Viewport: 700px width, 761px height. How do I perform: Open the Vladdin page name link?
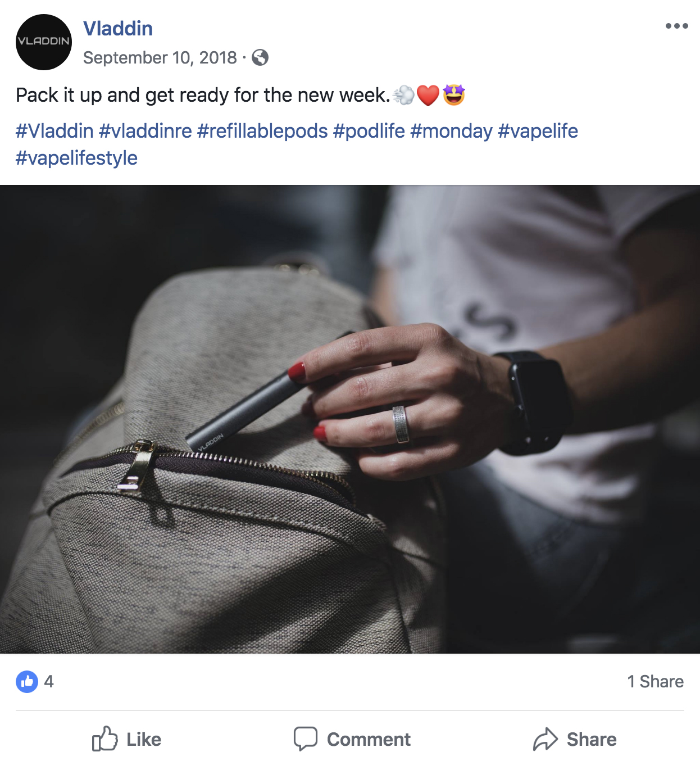click(x=118, y=29)
